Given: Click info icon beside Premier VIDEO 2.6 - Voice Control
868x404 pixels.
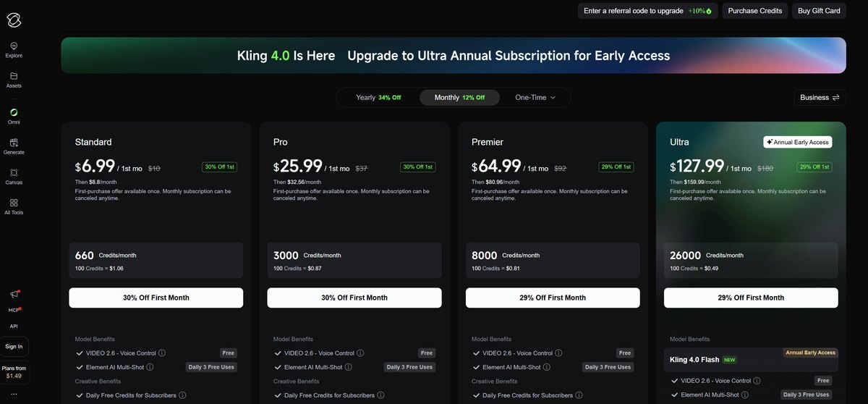Looking at the screenshot, I should (558, 353).
